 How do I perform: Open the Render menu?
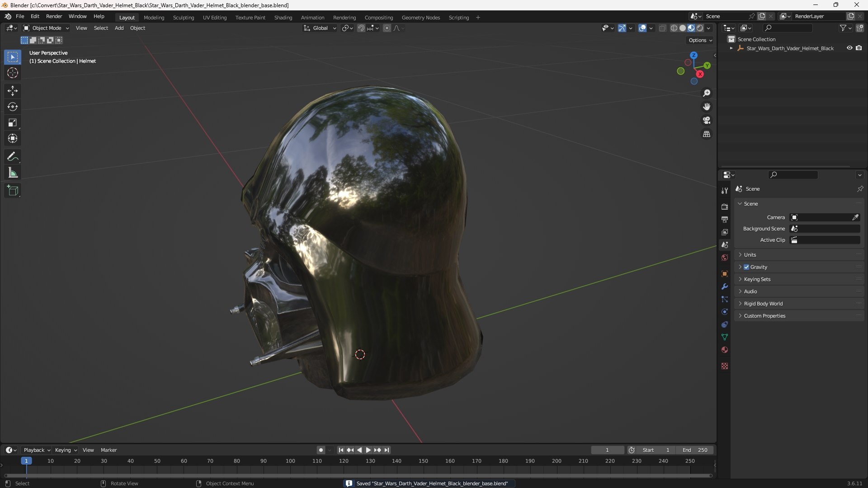54,16
